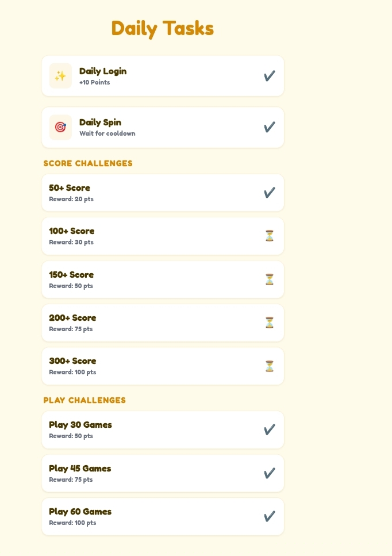Click the hourglass on 150+ Score challenge
The height and width of the screenshot is (556, 392).
coord(270,279)
